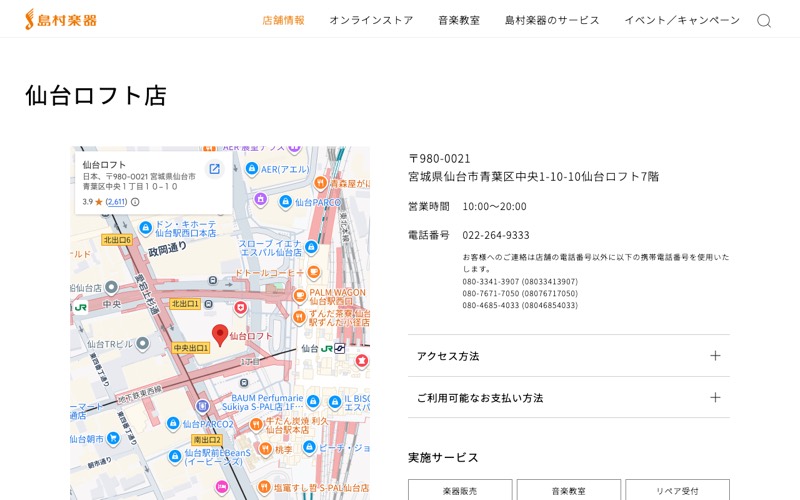Click the AER(アエル) shopping marker on map

click(252, 168)
